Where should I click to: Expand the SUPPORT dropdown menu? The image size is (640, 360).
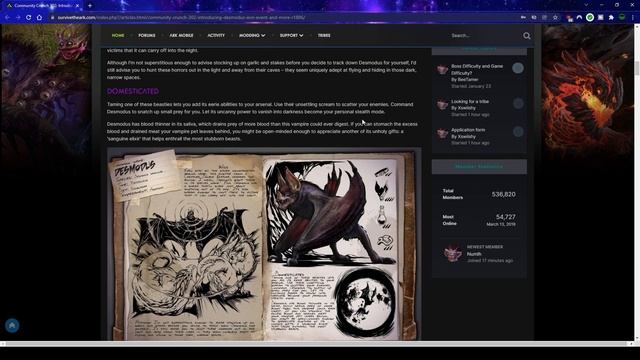tap(291, 36)
